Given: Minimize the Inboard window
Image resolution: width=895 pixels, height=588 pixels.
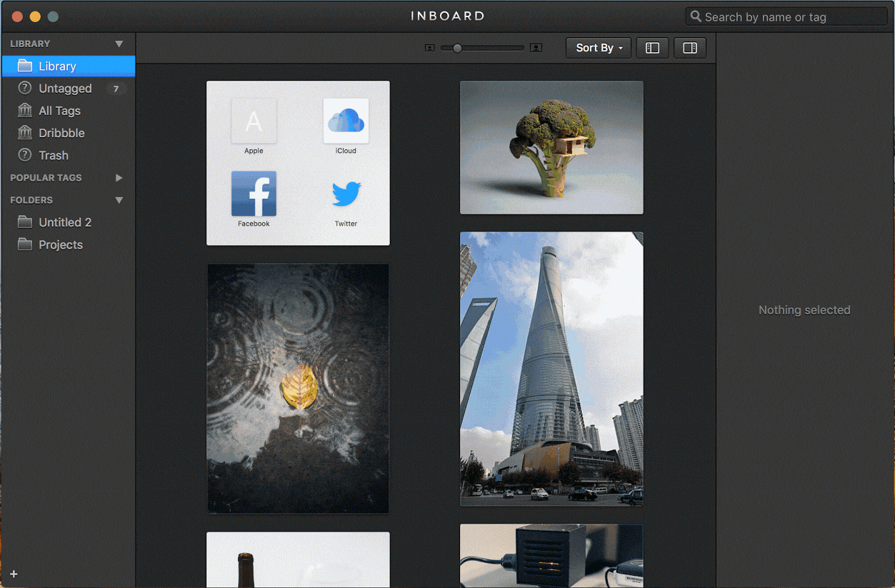Looking at the screenshot, I should 34,16.
